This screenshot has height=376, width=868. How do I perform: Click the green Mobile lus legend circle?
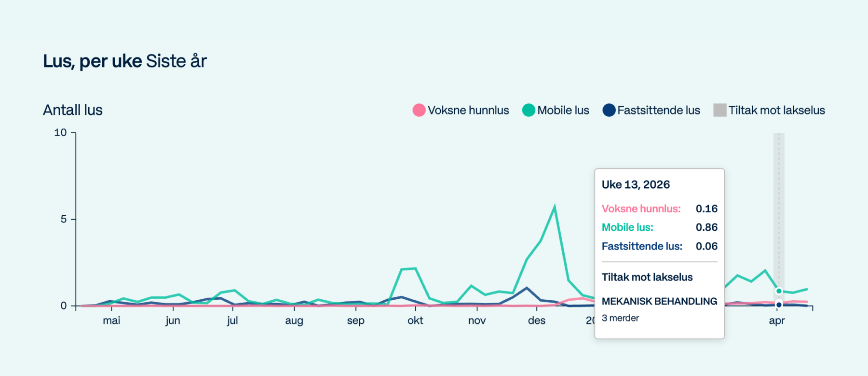point(529,111)
